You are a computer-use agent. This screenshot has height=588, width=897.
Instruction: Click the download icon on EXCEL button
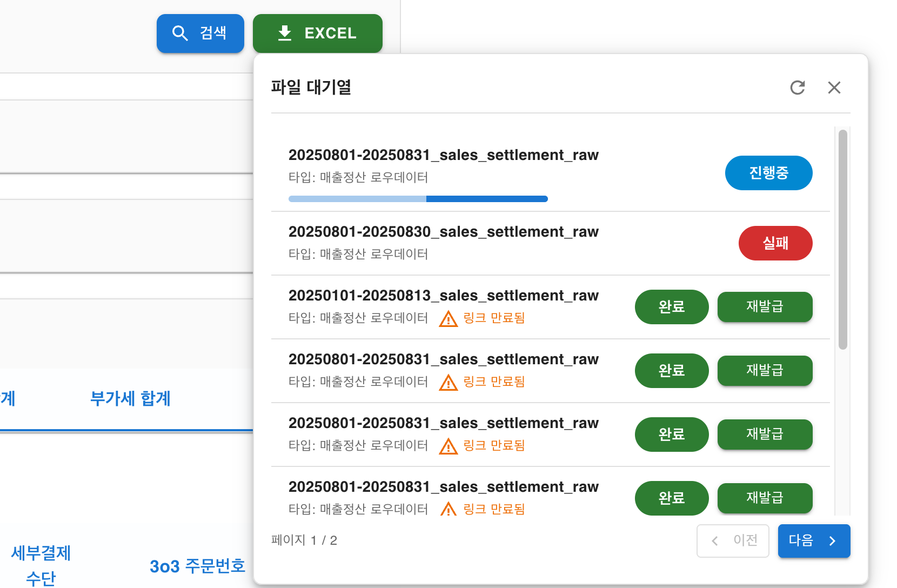285,34
